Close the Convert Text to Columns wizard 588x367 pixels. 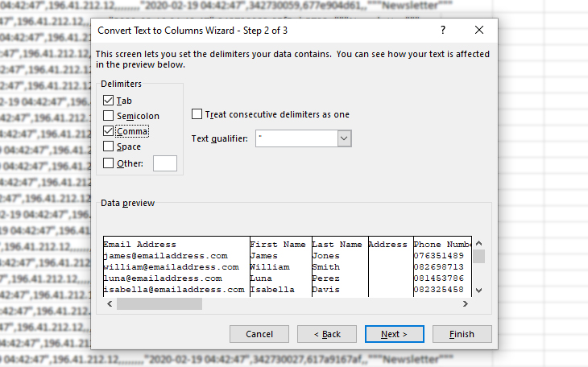point(479,30)
